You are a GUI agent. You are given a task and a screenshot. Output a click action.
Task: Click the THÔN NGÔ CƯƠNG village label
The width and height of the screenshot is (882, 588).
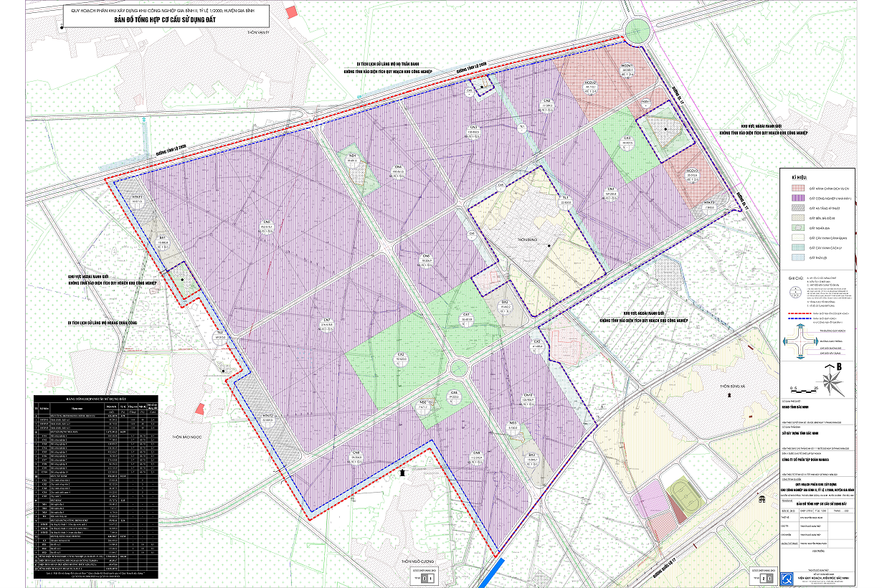pos(418,561)
